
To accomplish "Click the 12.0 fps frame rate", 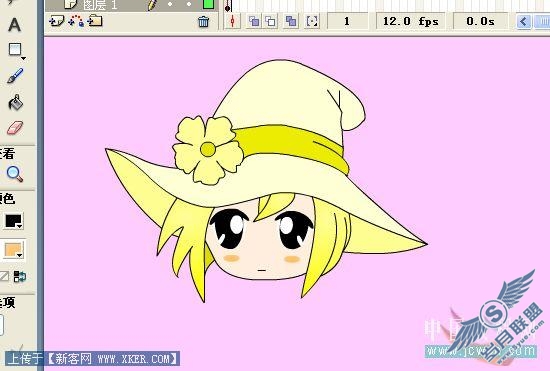I will pyautogui.click(x=410, y=21).
